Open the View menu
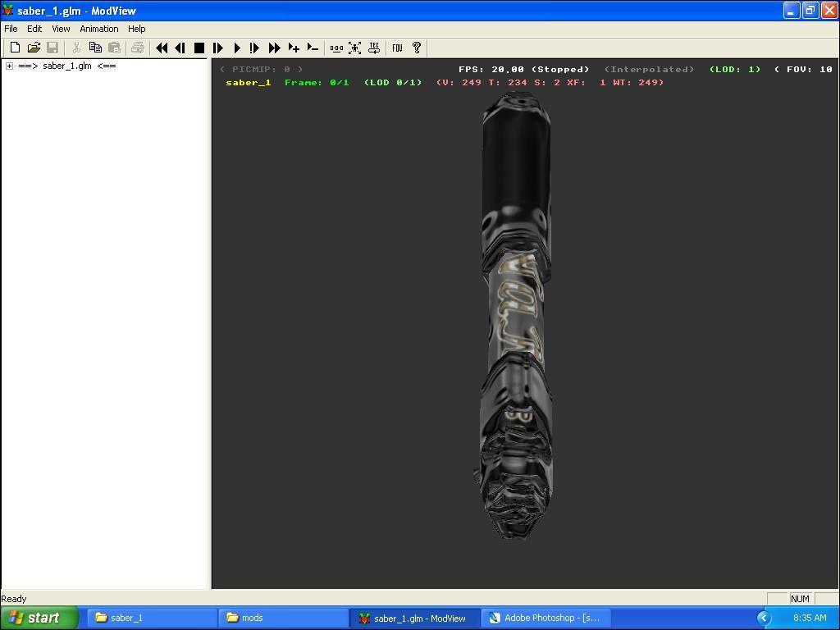This screenshot has width=840, height=630. (61, 29)
